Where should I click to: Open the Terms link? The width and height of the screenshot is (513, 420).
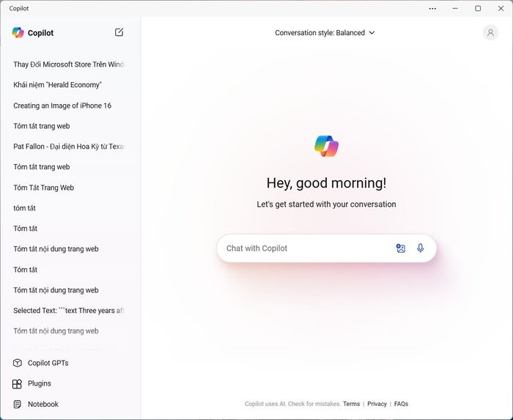point(351,404)
